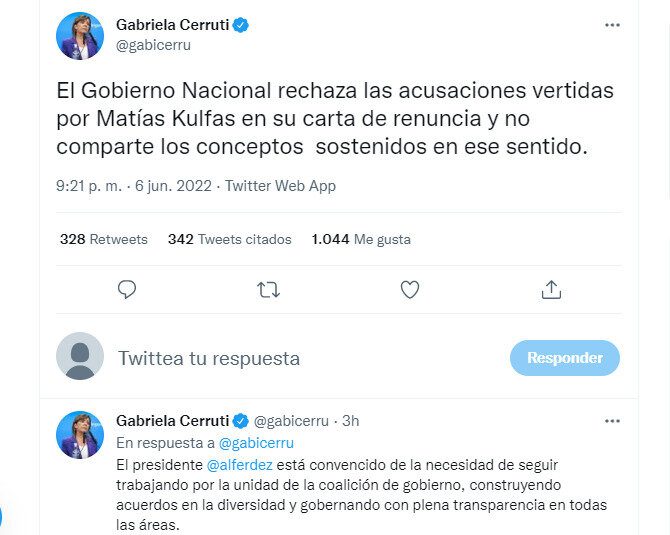Click the Twitter Web App source link
Screen dimensions: 670x535
pos(280,186)
